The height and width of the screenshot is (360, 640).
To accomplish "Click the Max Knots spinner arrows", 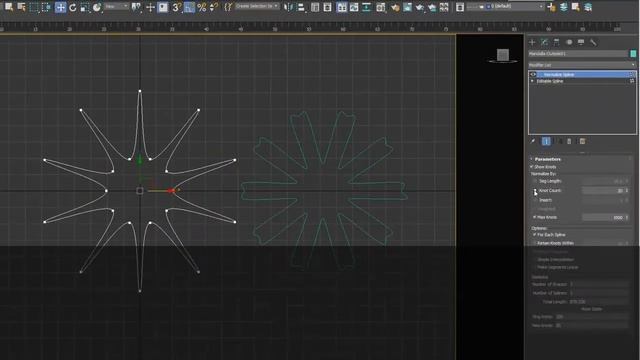I will (627, 218).
